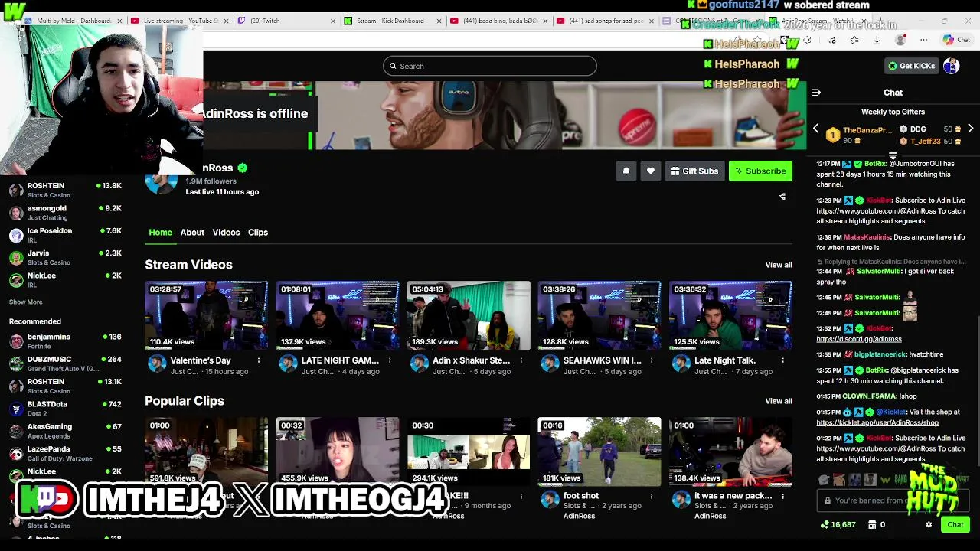The image size is (980, 551).
Task: Open options for foot shot clip
Action: tap(652, 496)
